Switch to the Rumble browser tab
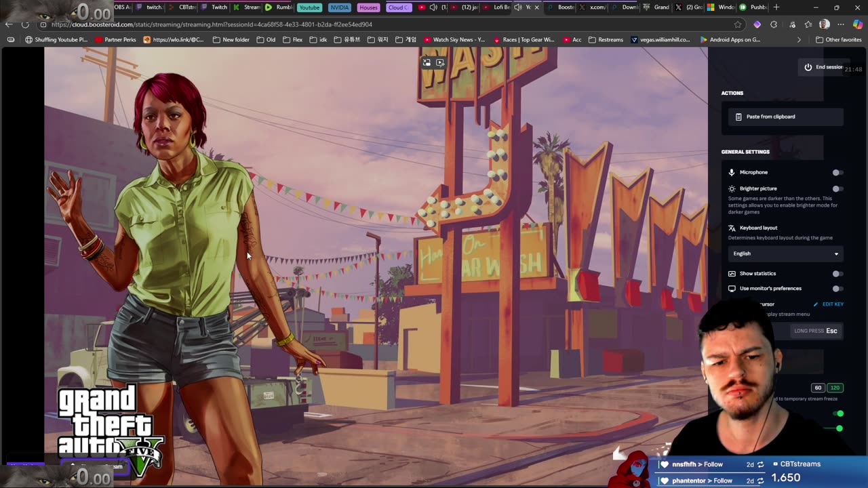The height and width of the screenshot is (488, 868). [279, 7]
